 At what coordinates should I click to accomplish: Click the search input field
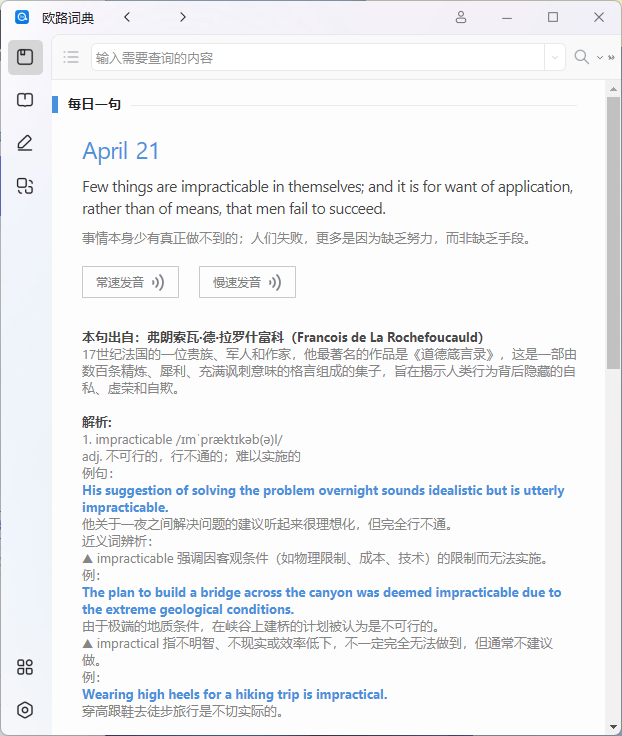[x=317, y=58]
